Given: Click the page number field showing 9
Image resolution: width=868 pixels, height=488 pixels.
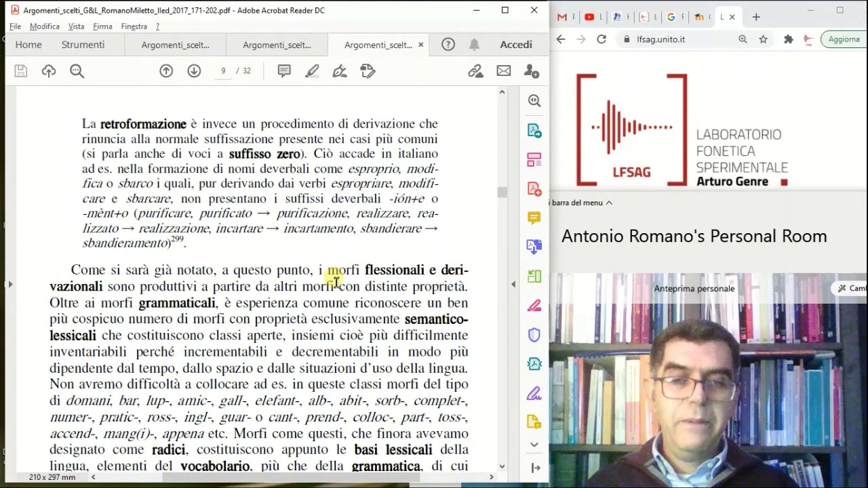Looking at the screenshot, I should (x=223, y=70).
